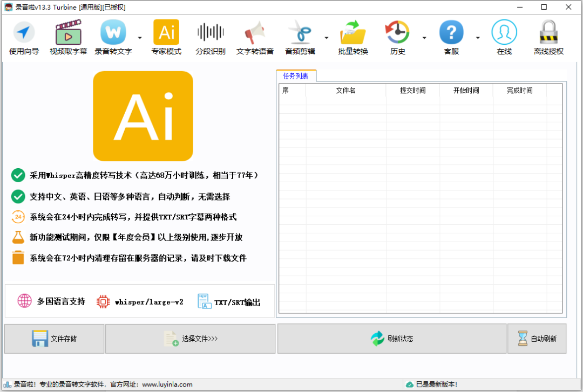The width and height of the screenshot is (583, 392).
Task: Click the app icon in title bar
Action: click(x=9, y=7)
